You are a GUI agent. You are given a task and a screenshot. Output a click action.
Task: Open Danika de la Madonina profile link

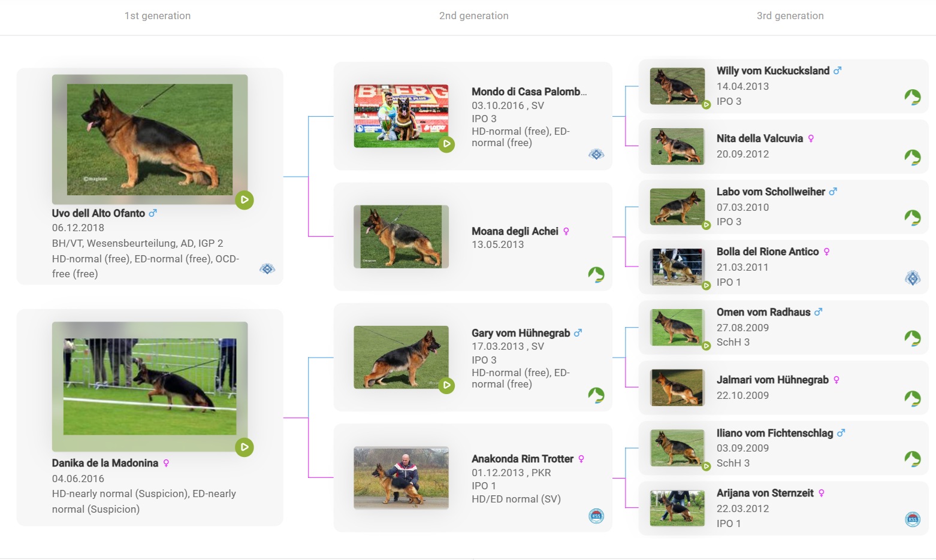[105, 463]
